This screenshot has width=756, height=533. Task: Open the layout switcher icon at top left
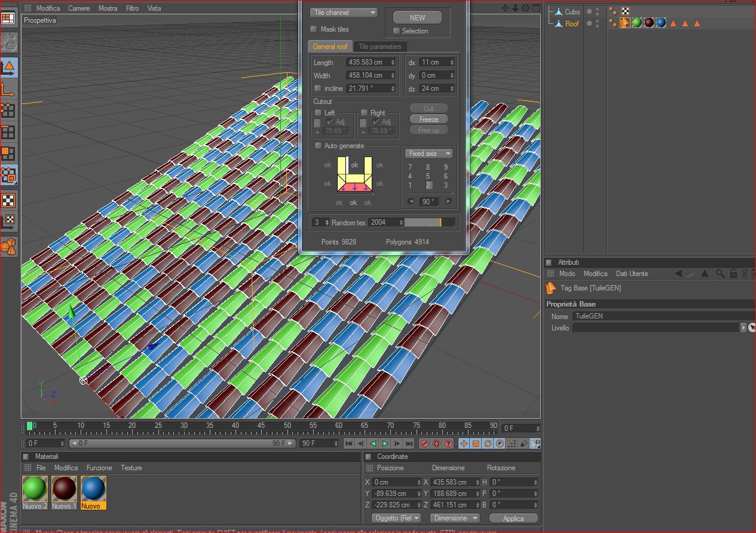[x=8, y=19]
